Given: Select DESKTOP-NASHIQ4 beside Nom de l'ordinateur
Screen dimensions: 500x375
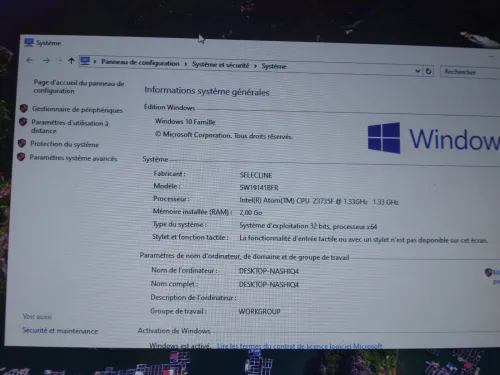Looking at the screenshot, I should [x=269, y=271].
